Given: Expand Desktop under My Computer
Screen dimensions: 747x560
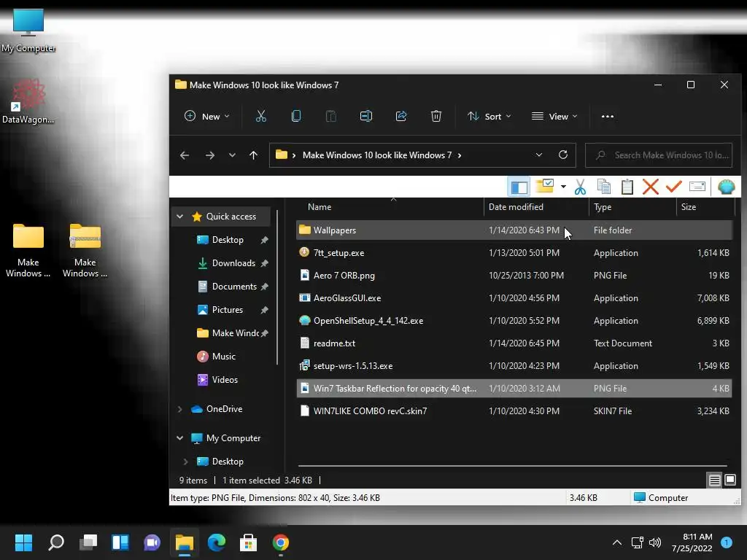Looking at the screenshot, I should click(186, 462).
